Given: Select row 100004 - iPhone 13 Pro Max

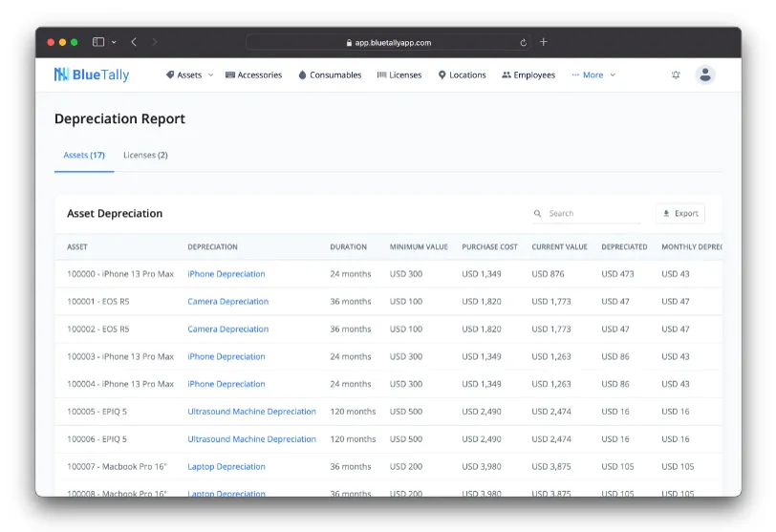Looking at the screenshot, I should point(389,384).
